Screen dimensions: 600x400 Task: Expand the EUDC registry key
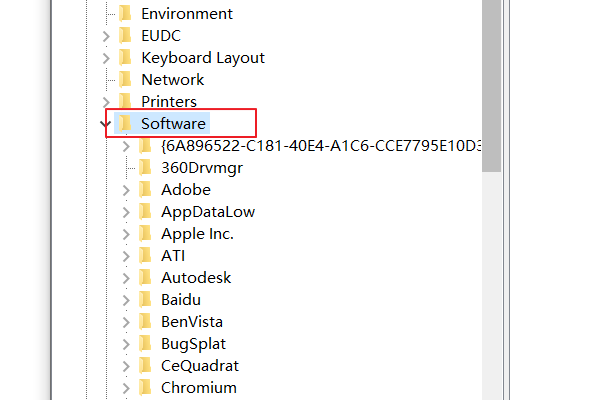click(106, 36)
